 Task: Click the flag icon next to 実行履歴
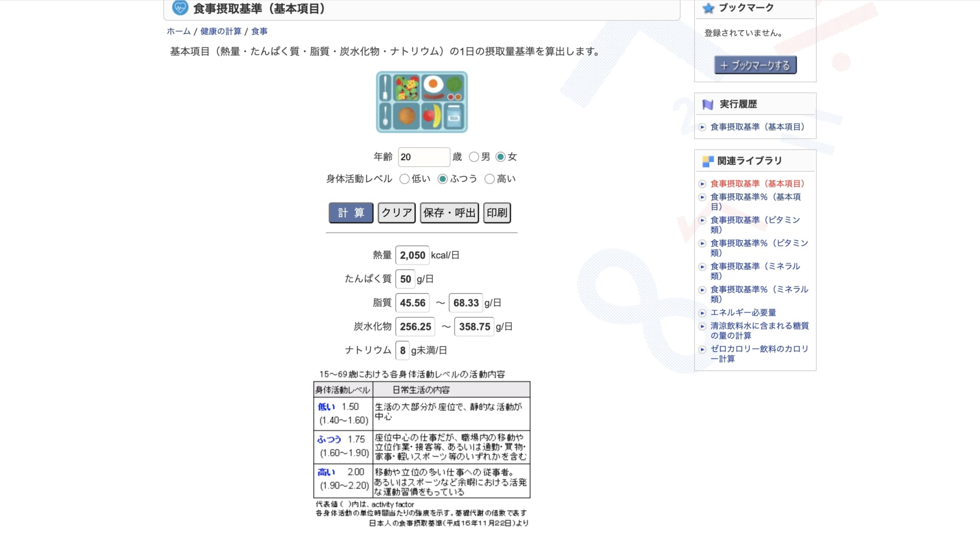tap(707, 104)
